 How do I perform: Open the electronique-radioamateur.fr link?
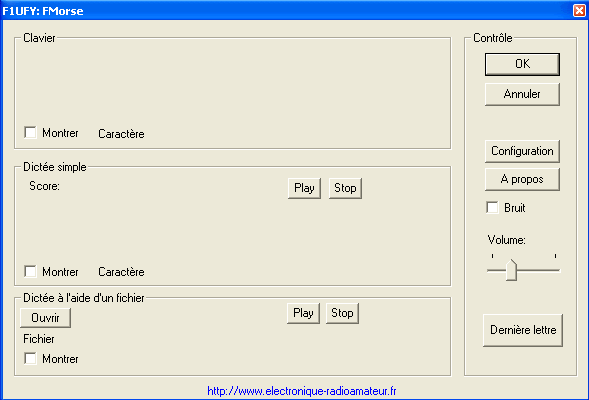click(x=302, y=391)
